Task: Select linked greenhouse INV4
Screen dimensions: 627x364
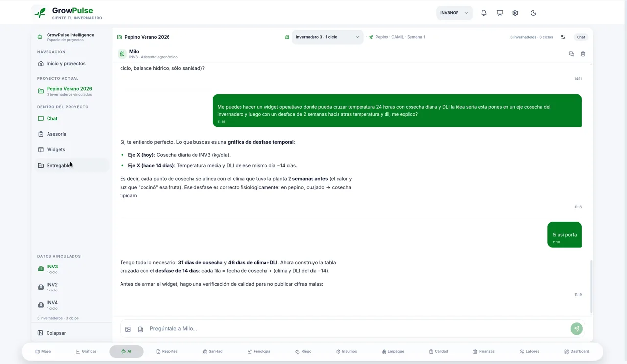Action: click(71, 305)
